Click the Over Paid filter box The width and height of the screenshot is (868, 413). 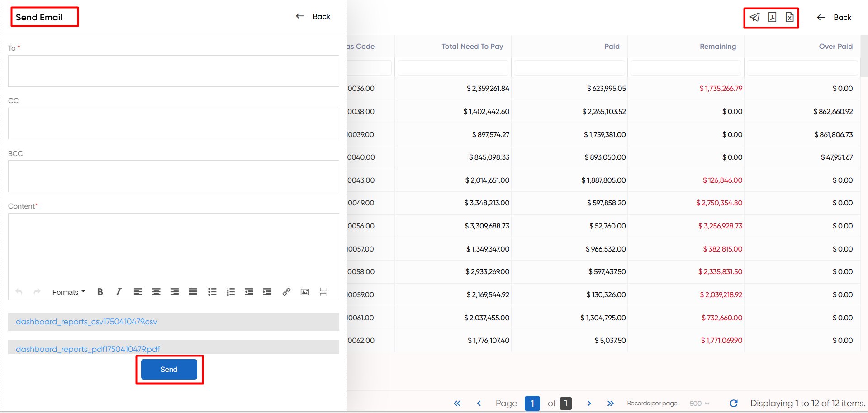click(x=802, y=68)
